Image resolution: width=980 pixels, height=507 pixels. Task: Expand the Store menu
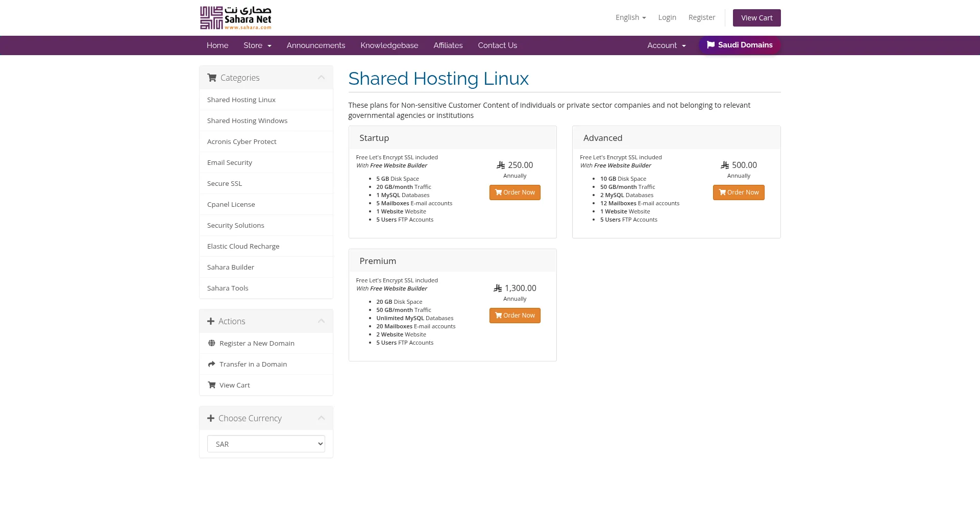click(x=257, y=45)
